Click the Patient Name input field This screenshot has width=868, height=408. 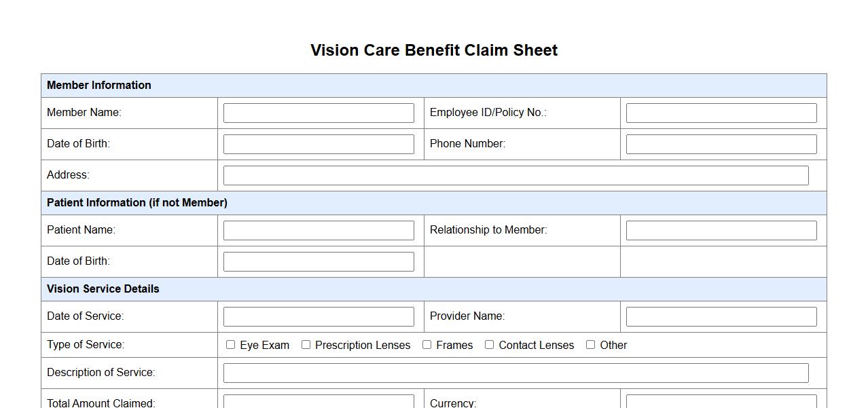pyautogui.click(x=319, y=230)
